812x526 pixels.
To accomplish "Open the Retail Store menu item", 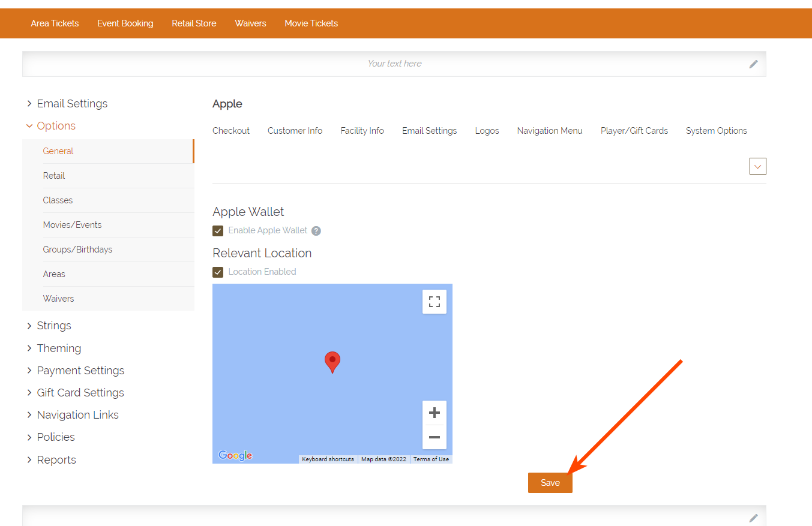I will tap(194, 23).
